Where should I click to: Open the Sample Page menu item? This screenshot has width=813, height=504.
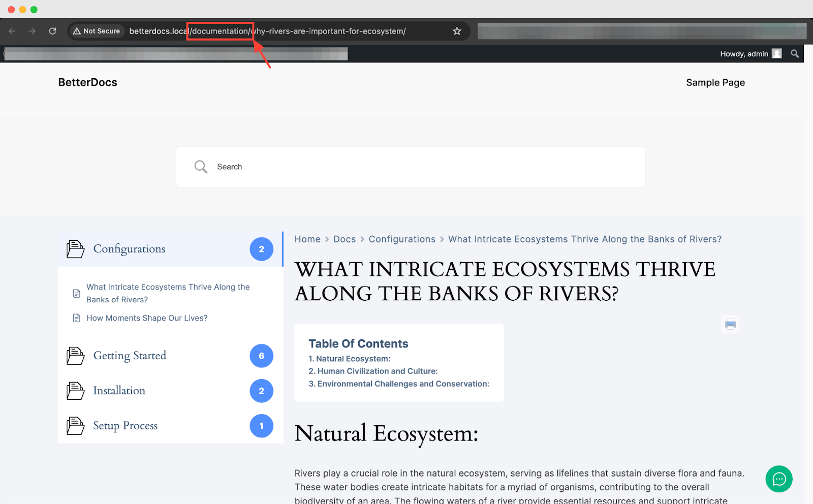click(715, 82)
